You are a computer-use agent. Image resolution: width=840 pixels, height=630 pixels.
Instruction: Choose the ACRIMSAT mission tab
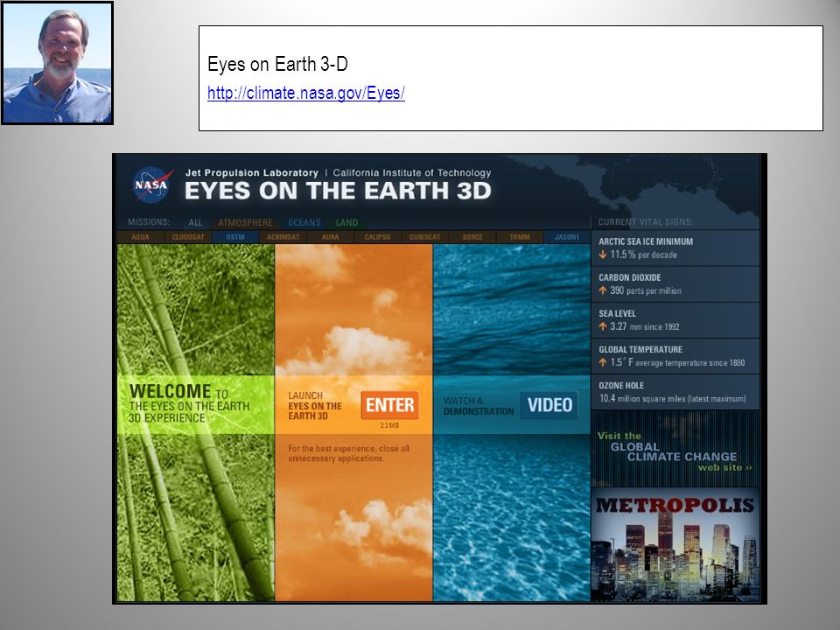[283, 237]
